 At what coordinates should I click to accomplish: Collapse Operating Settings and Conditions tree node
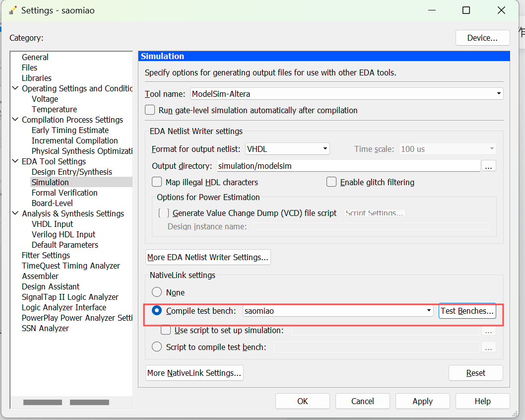pyautogui.click(x=15, y=88)
